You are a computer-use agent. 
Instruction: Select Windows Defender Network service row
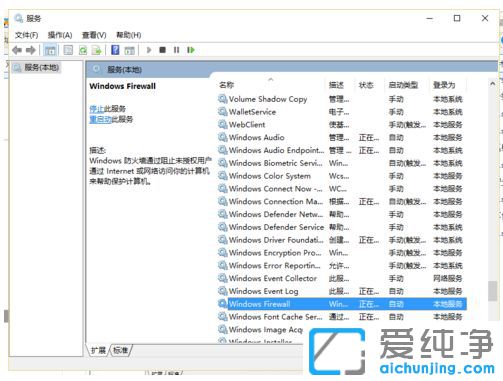[x=342, y=214]
